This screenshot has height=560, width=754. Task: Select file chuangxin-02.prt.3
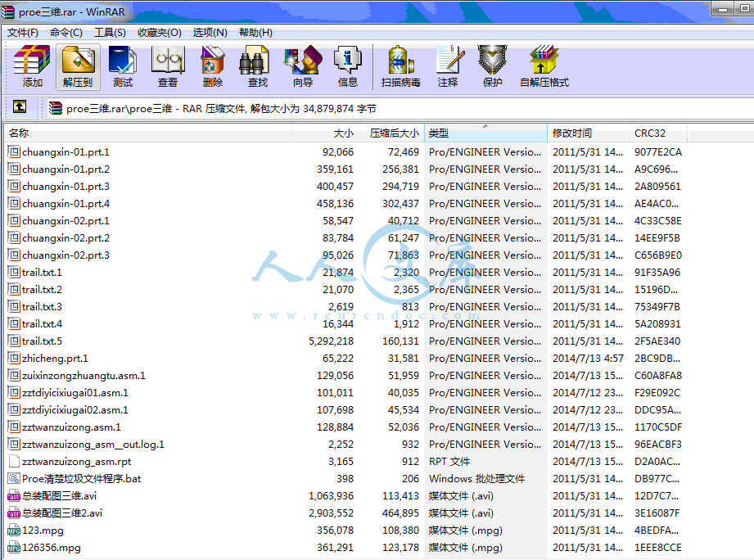pos(65,255)
